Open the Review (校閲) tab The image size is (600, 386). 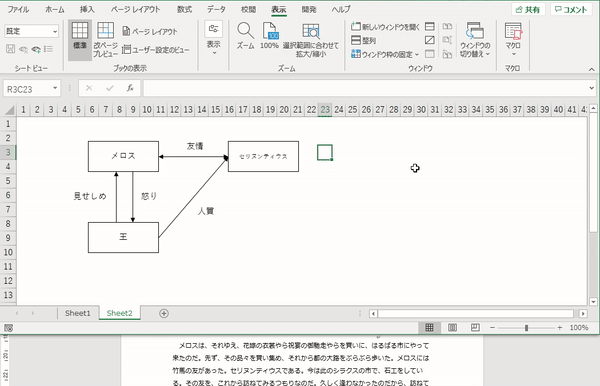pos(248,9)
